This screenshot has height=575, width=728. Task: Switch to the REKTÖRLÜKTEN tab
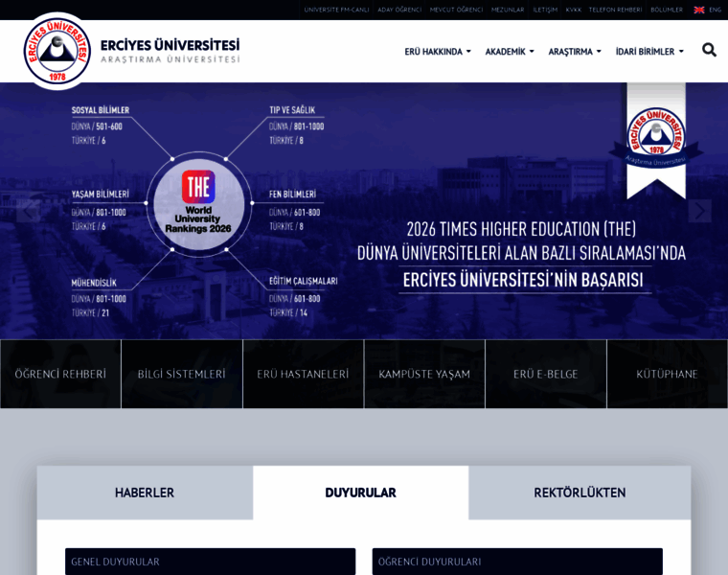(x=580, y=493)
